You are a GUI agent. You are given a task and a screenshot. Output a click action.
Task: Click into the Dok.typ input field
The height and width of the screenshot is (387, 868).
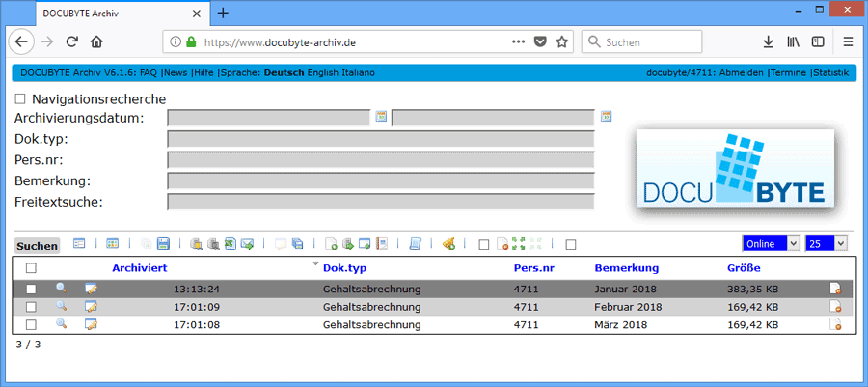[381, 139]
